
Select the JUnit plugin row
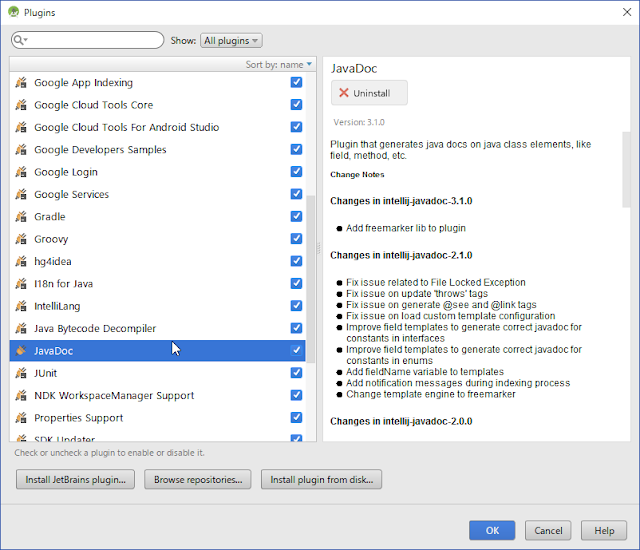coord(157,373)
